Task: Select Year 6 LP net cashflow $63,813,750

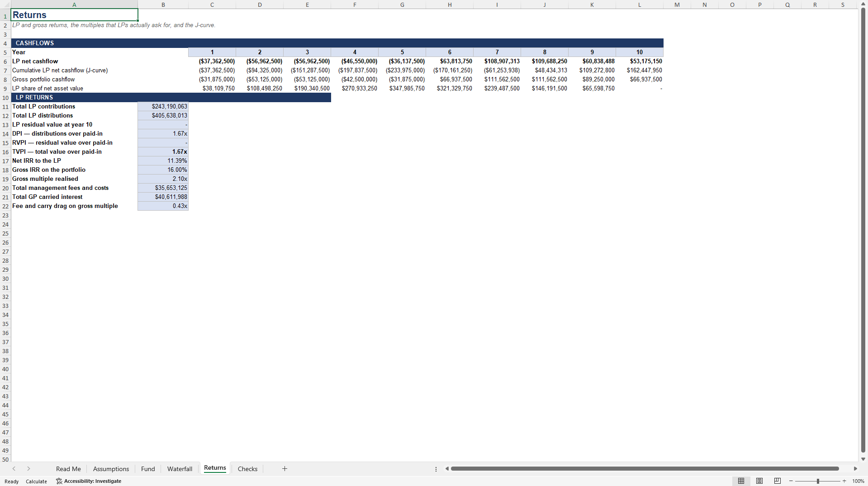Action: click(x=450, y=61)
